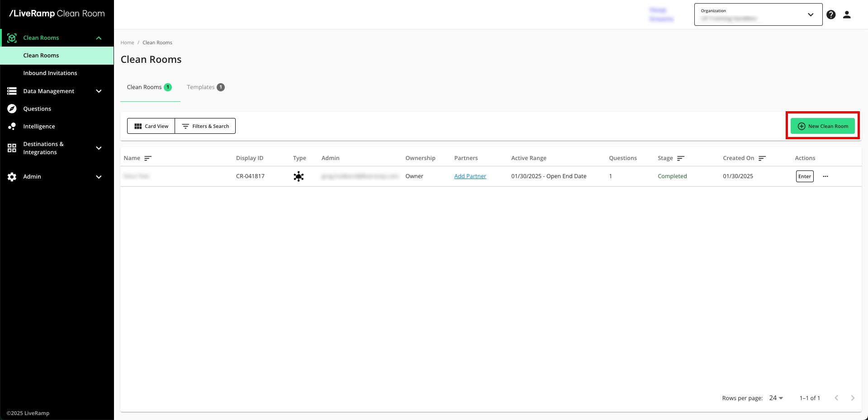Open Filters & Search panel
The image size is (868, 420).
tap(205, 126)
